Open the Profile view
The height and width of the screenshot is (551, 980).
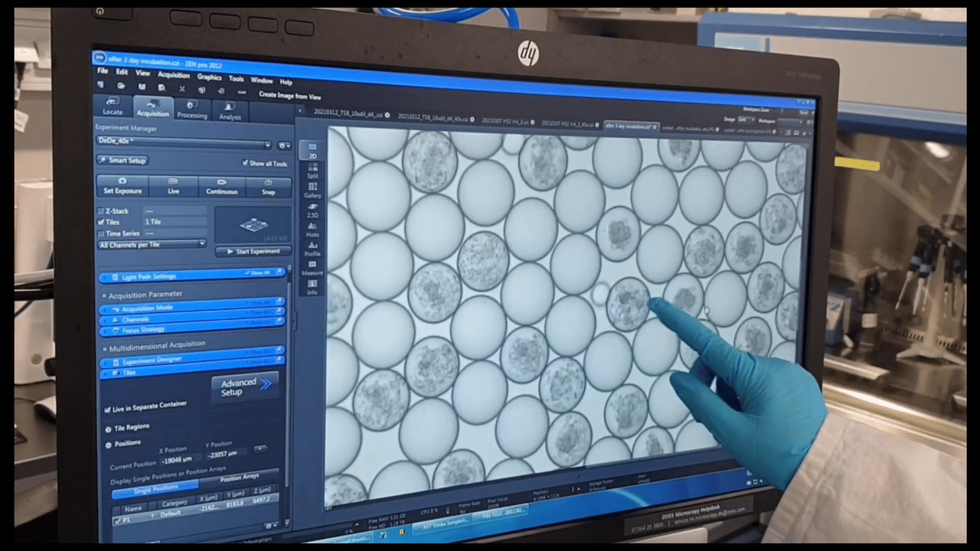[312, 249]
